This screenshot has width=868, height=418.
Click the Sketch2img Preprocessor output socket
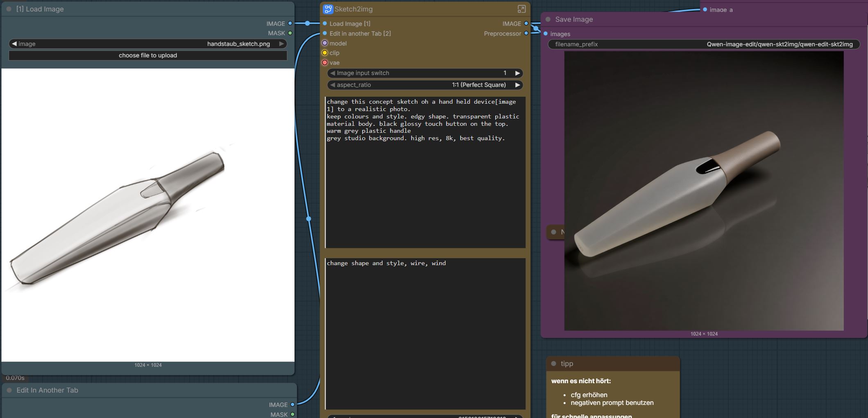point(526,33)
